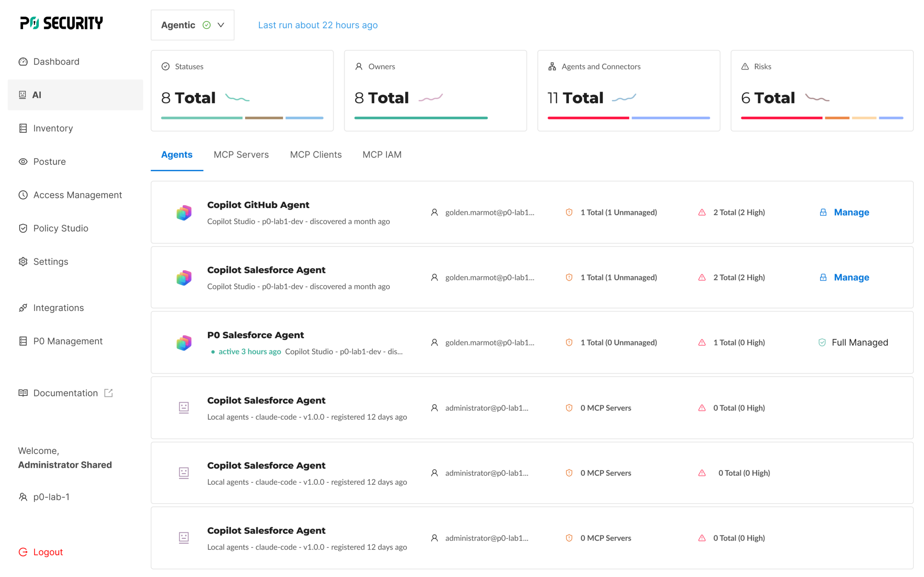Screen dimensions: 924x577
Task: Open the Last run about 22 hours ago link
Action: click(x=318, y=25)
